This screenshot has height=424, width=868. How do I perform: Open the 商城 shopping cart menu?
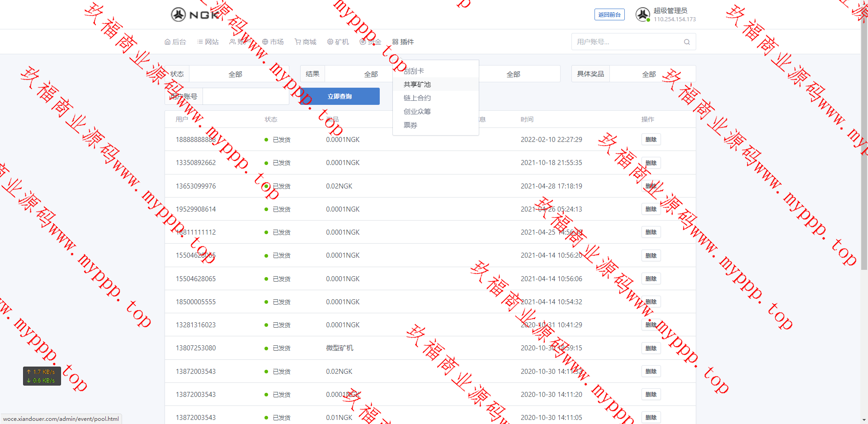[x=306, y=42]
